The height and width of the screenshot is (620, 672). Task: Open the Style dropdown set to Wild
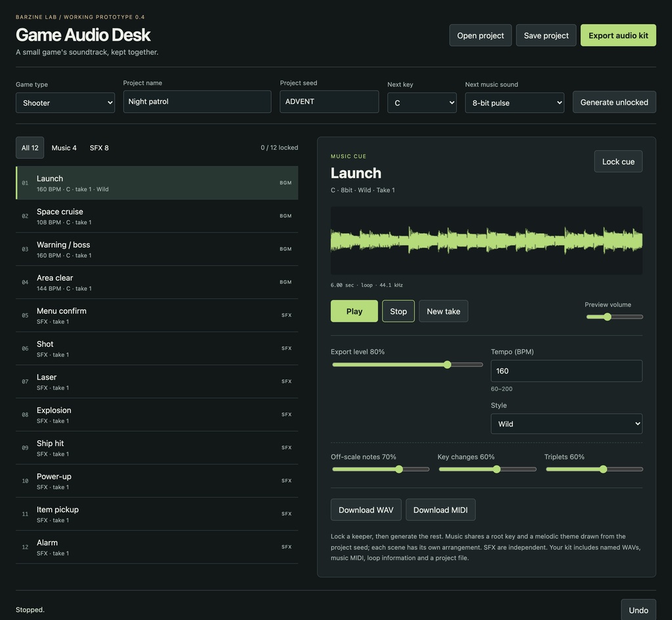(566, 424)
